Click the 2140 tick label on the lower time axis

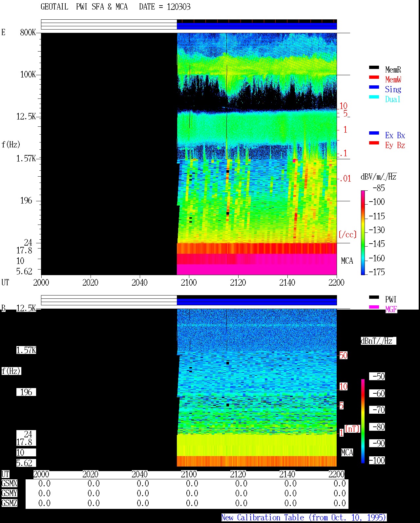coord(287,474)
